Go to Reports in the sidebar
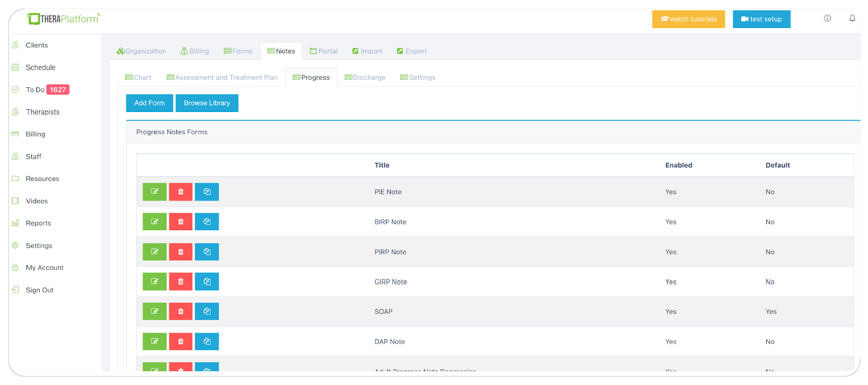Image resolution: width=868 pixels, height=385 pixels. pyautogui.click(x=38, y=223)
